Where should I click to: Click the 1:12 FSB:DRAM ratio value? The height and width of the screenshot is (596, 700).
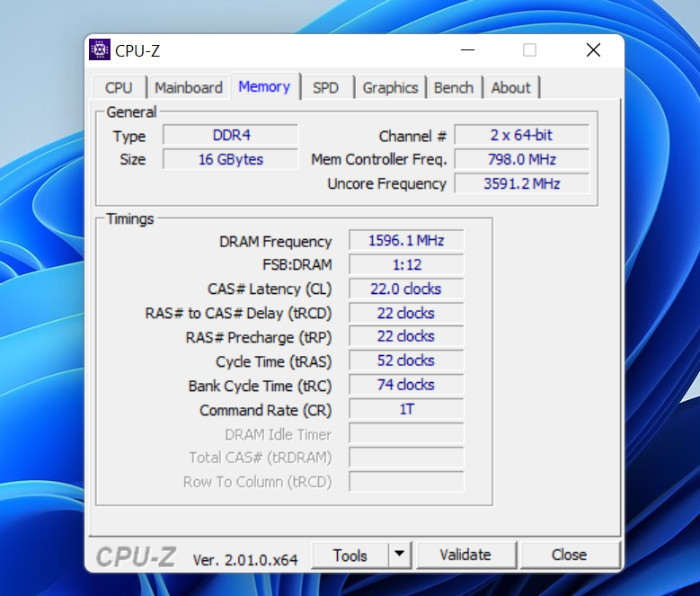click(x=406, y=265)
